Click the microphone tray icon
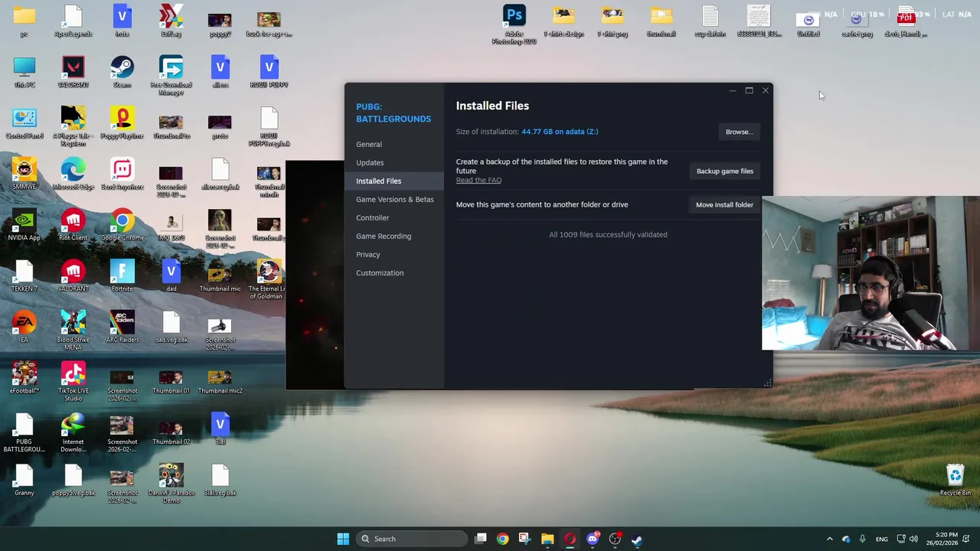This screenshot has height=551, width=980. (862, 539)
